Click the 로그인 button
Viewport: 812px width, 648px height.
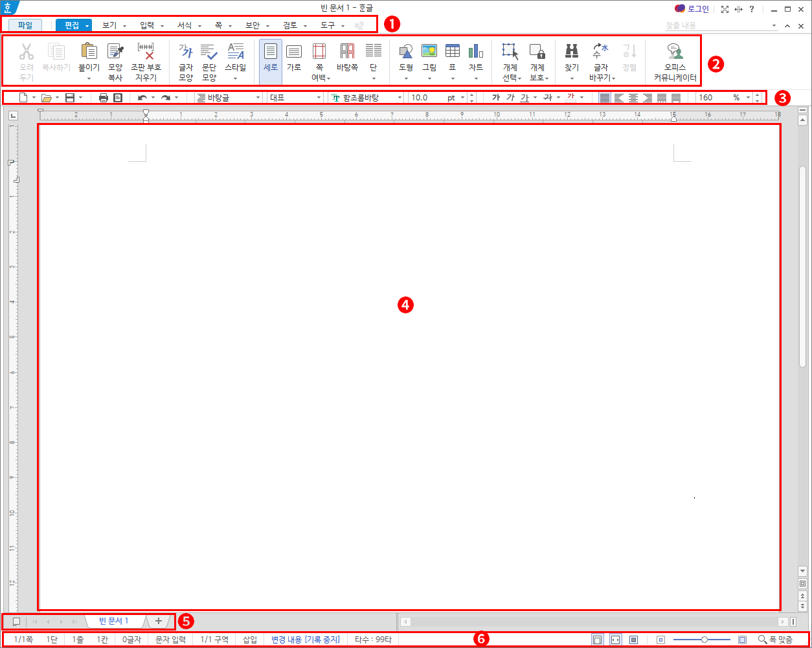tap(692, 9)
